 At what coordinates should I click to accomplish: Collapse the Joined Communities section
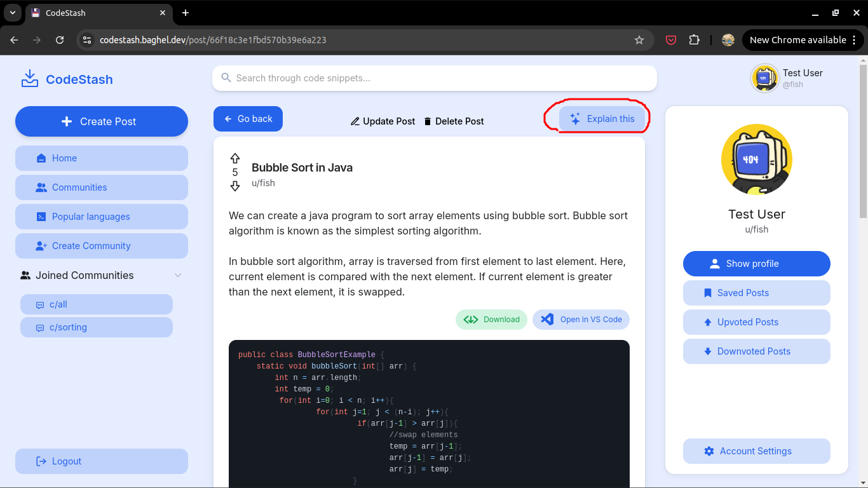pyautogui.click(x=178, y=275)
